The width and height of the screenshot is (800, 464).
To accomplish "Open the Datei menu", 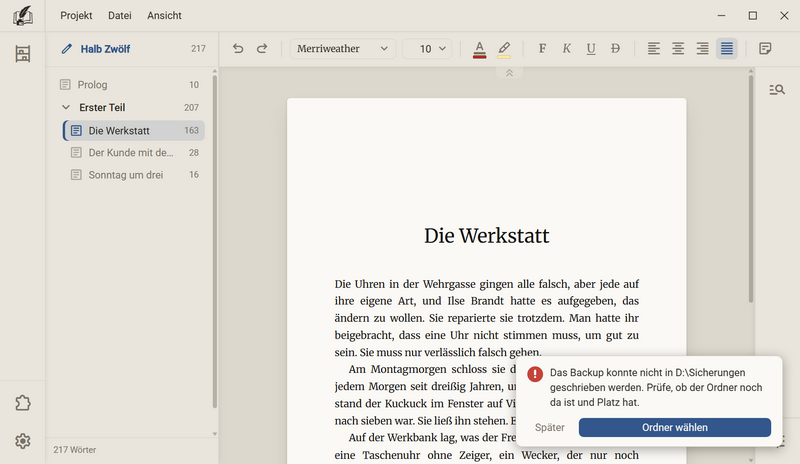I will pyautogui.click(x=119, y=16).
